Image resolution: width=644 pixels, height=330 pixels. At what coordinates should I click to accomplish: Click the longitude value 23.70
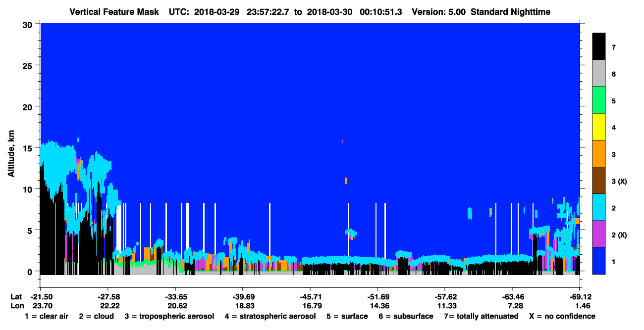click(42, 306)
